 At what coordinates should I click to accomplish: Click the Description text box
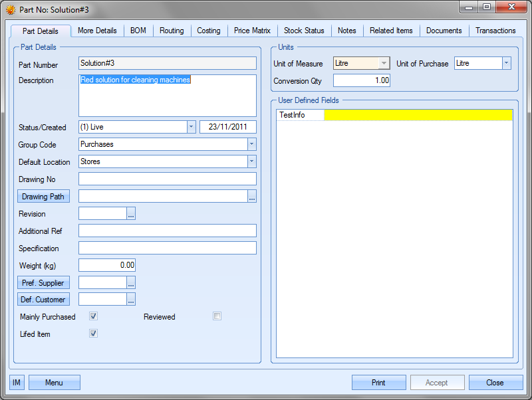tap(167, 96)
